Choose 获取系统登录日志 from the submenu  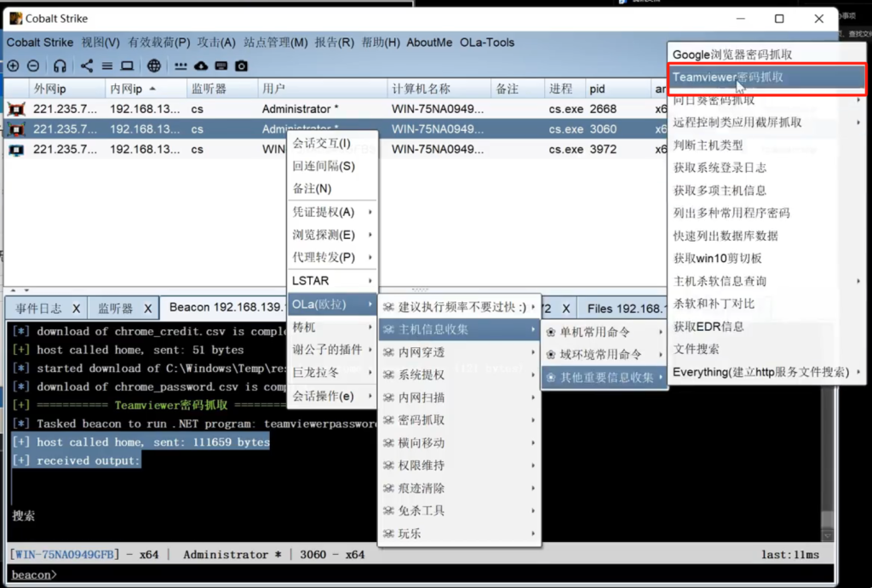tap(766, 168)
